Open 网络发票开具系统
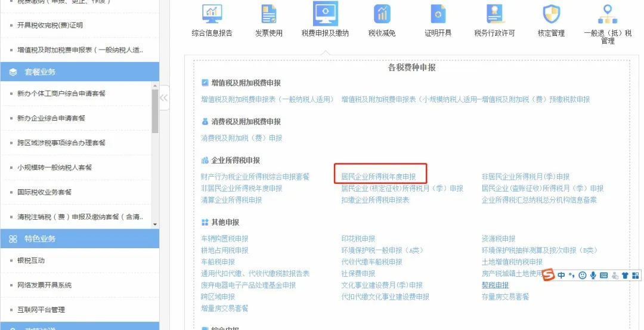Screen dimensions: 644x330 click(x=44, y=285)
